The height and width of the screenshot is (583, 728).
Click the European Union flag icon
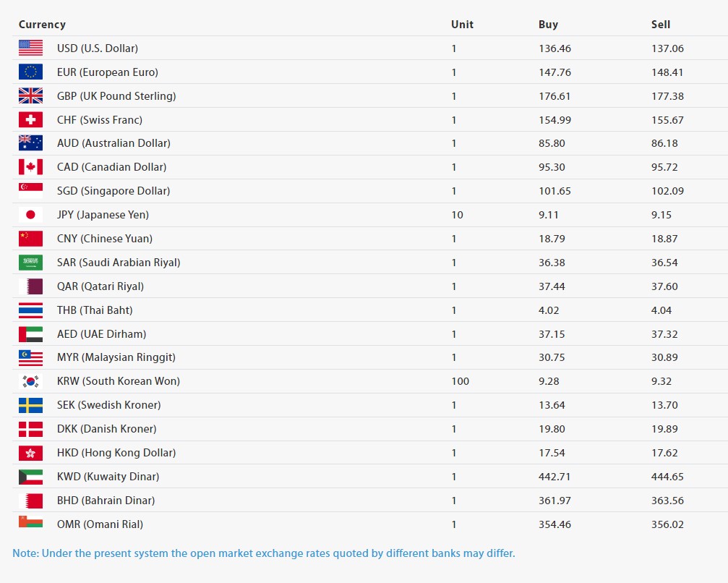click(x=30, y=72)
